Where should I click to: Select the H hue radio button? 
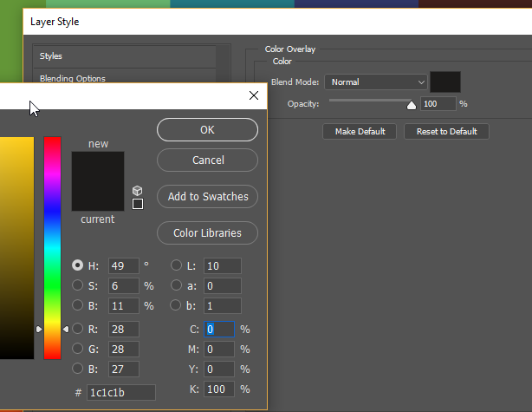pos(78,265)
